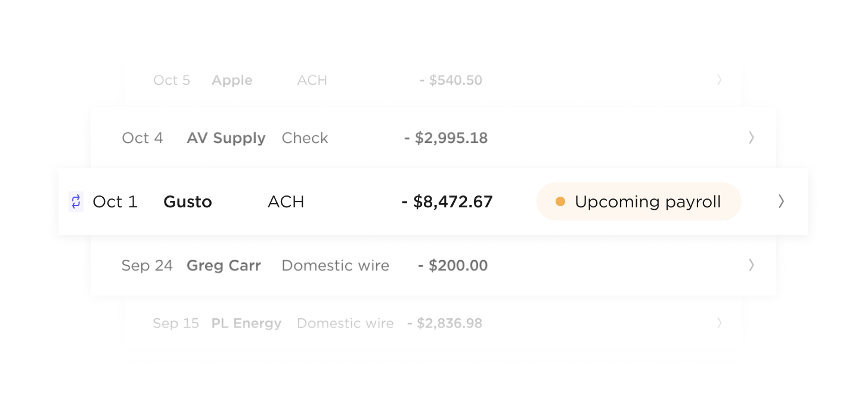Viewport: 868px width, 404px height.
Task: Click the Upcoming payroll status badge
Action: point(638,201)
